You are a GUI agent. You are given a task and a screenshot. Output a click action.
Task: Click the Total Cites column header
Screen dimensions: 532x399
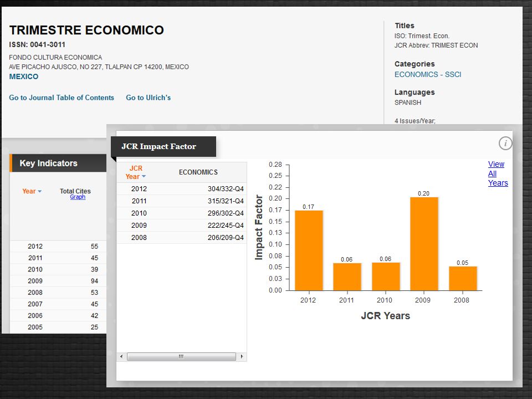(75, 191)
